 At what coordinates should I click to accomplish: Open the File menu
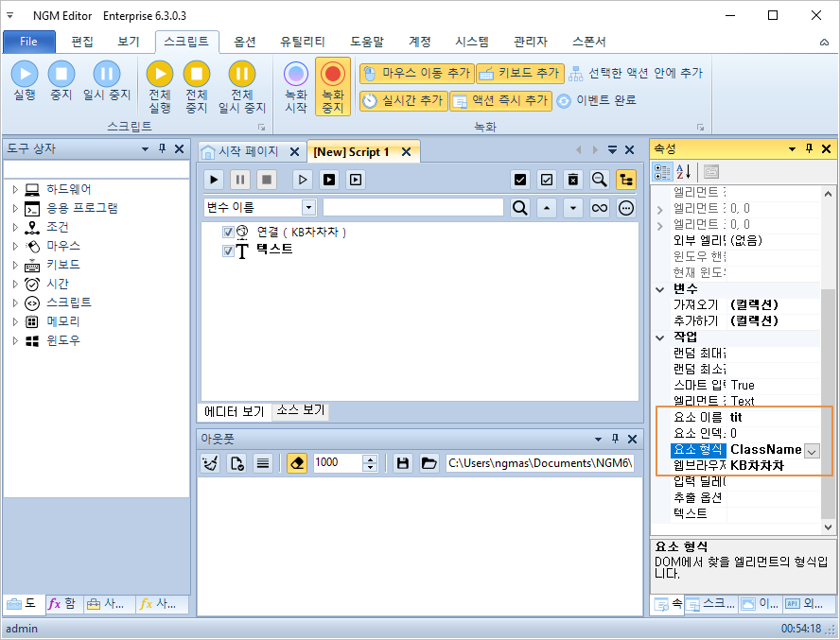[x=29, y=42]
